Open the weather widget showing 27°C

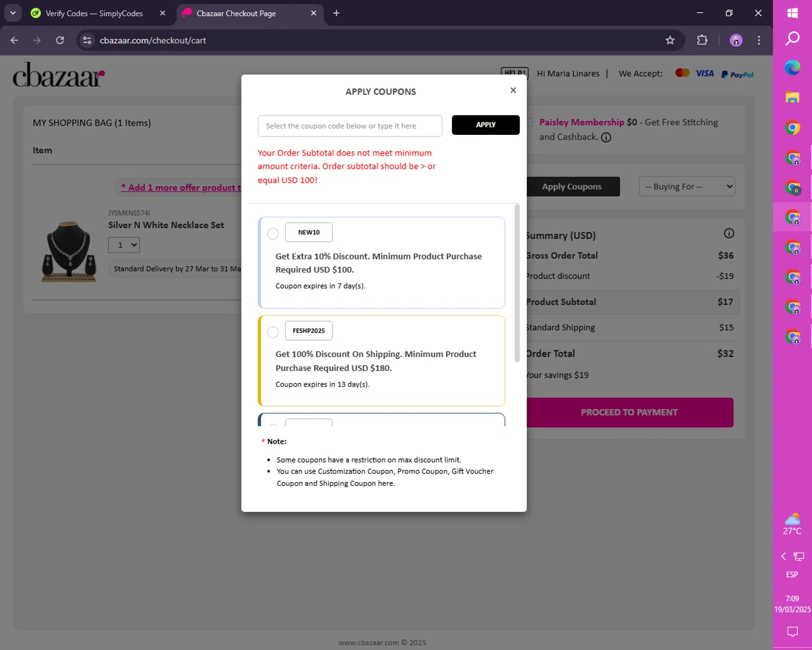pyautogui.click(x=793, y=524)
